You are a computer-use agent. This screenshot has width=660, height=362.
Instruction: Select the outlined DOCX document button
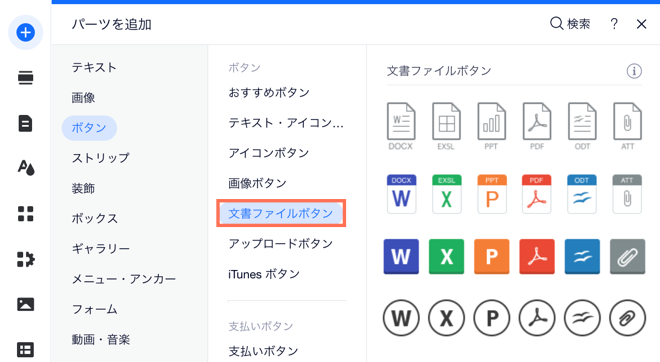pos(401,126)
